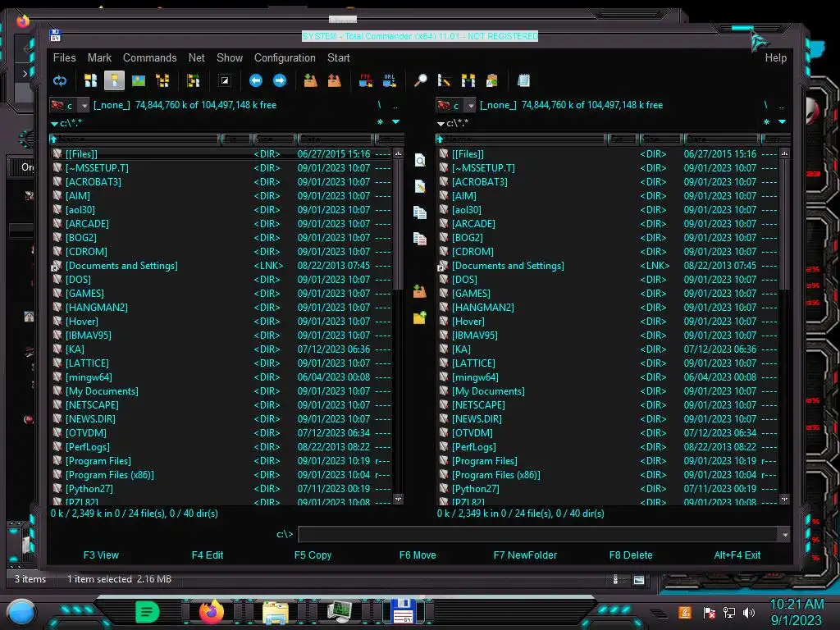Enable thumbnail view from the toolbar

(x=138, y=81)
